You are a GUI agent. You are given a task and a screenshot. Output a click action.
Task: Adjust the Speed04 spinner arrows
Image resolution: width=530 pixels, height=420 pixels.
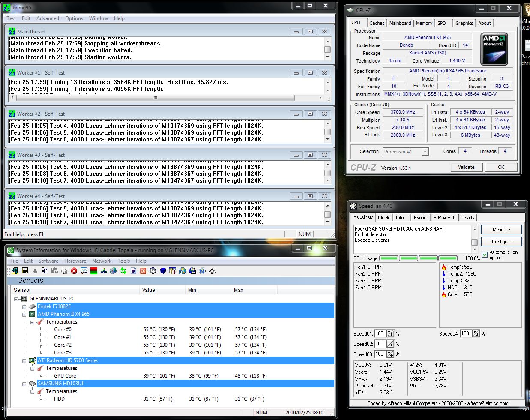click(476, 334)
